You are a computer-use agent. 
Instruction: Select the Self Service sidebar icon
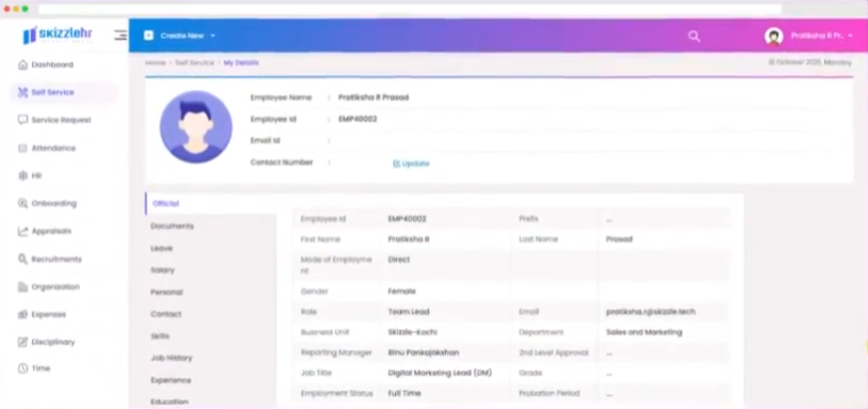23,93
